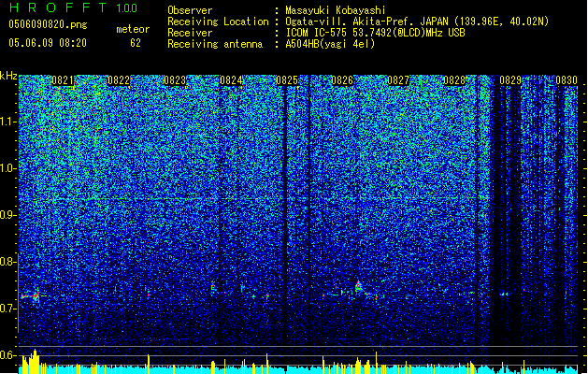
Task: Click the kHz axis unit label
Action: [8, 76]
